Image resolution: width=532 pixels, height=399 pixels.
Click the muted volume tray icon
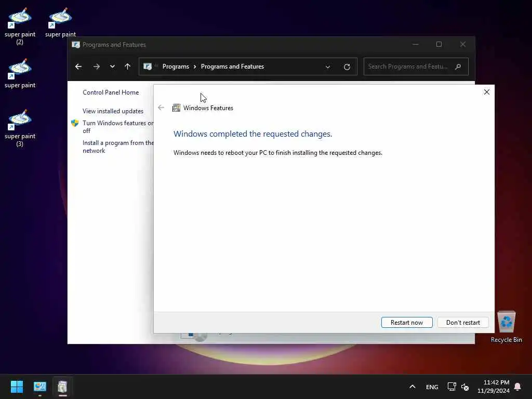point(465,387)
